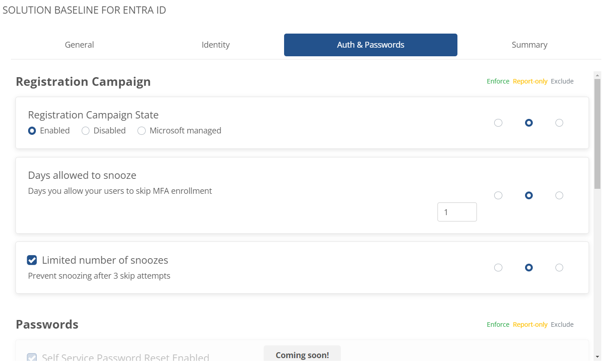Click "Exclude" column header in Registration Campaign
The image size is (609, 364).
pyautogui.click(x=562, y=81)
